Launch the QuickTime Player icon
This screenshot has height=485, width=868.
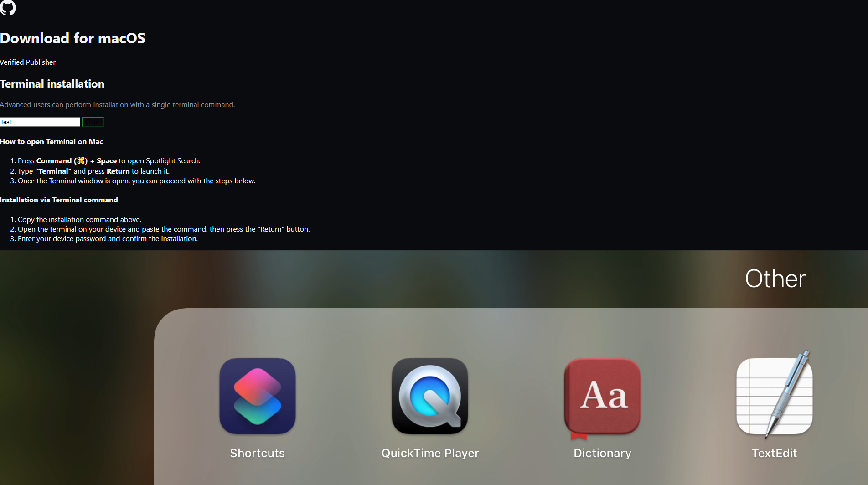(430, 396)
